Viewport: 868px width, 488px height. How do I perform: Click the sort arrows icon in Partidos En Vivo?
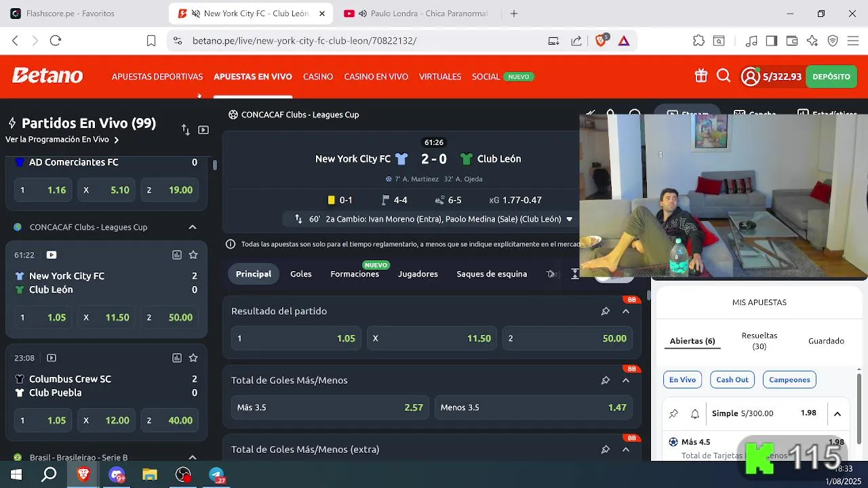point(185,129)
